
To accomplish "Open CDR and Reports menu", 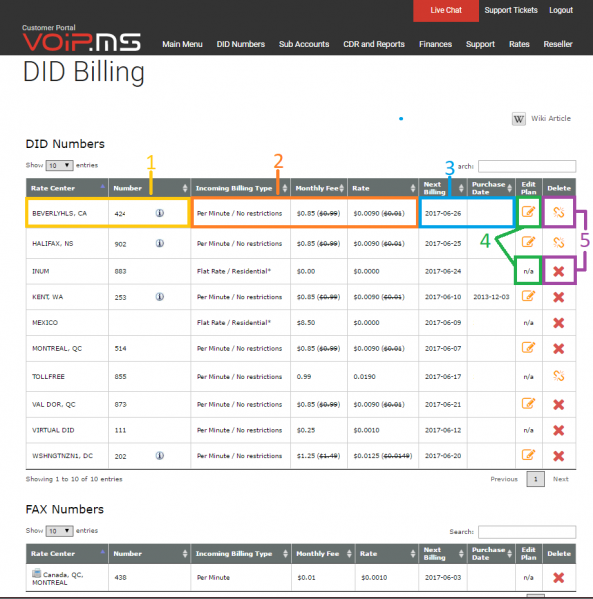I will click(374, 44).
